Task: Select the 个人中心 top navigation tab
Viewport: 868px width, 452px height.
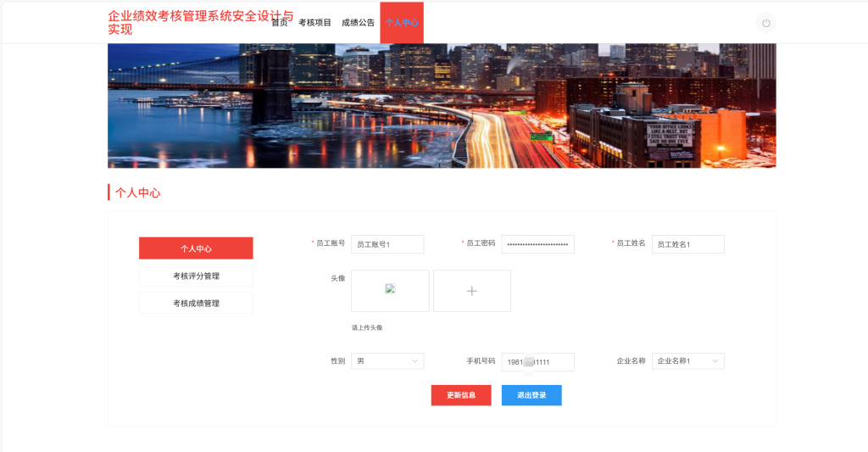Action: tap(402, 23)
